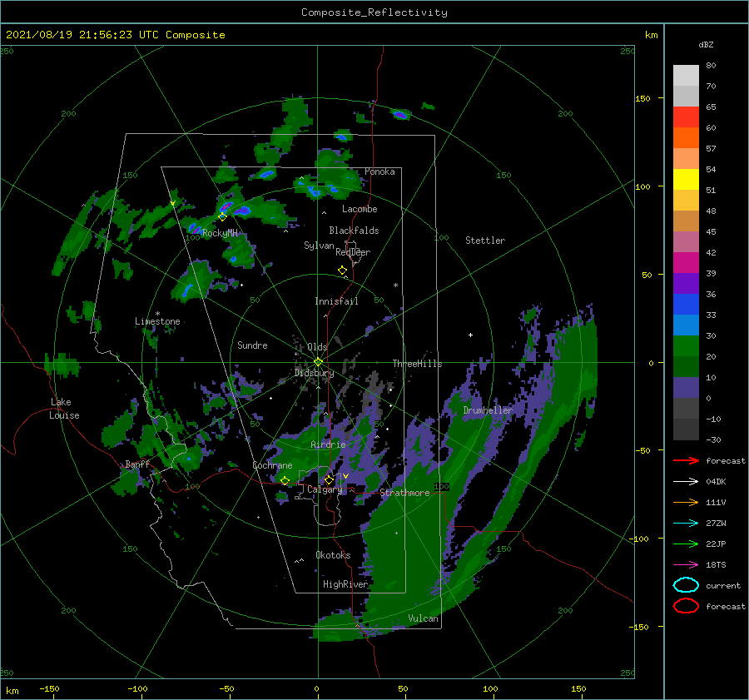Viewport: 749px width, 700px height.
Task: Click the Okotoks town label
Action: (x=333, y=555)
